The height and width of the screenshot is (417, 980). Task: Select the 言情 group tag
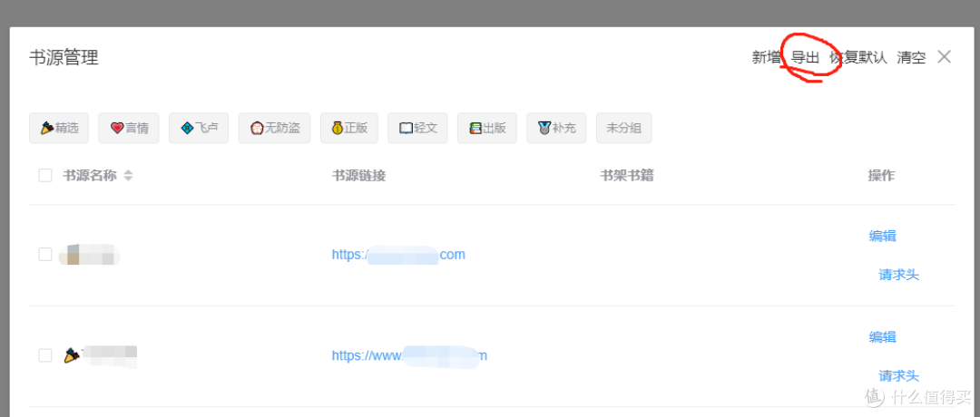pyautogui.click(x=129, y=128)
